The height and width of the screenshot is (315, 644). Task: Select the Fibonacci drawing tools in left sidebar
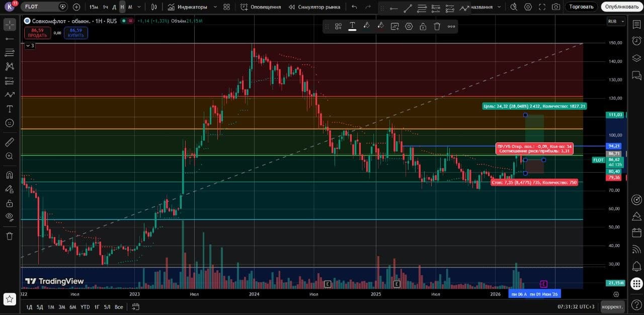[x=10, y=52]
